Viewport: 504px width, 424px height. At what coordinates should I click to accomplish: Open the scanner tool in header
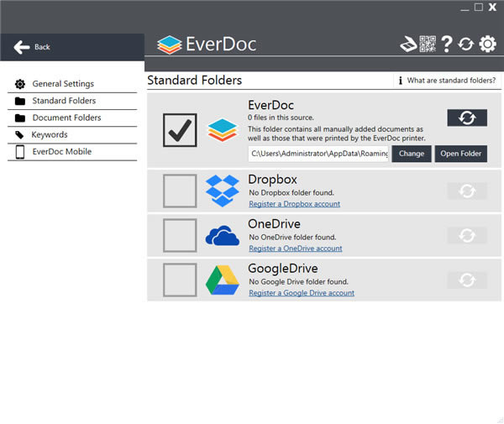coord(408,44)
